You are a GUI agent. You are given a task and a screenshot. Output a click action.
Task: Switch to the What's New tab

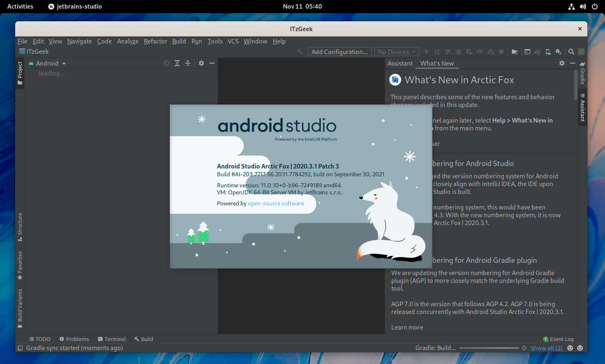tap(437, 63)
